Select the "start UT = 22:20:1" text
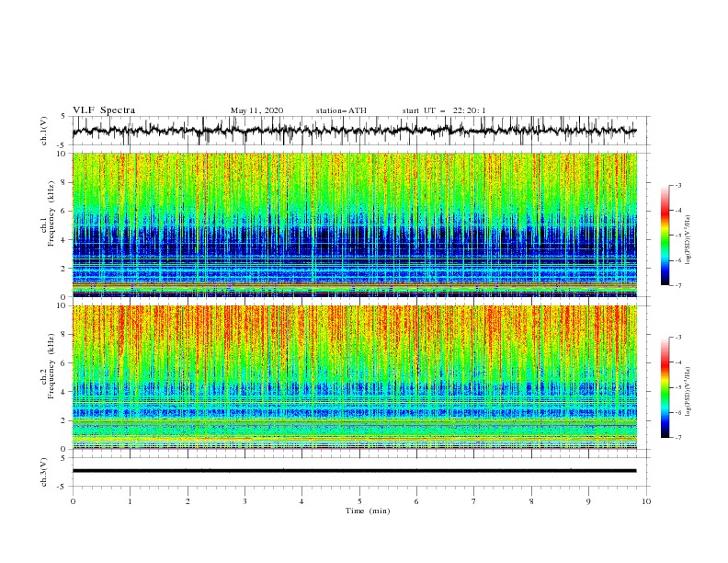The width and height of the screenshot is (728, 563). (444, 110)
